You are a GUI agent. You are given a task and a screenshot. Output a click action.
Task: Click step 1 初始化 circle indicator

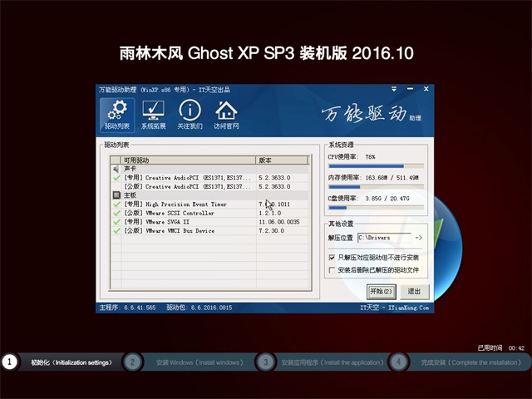pos(9,362)
